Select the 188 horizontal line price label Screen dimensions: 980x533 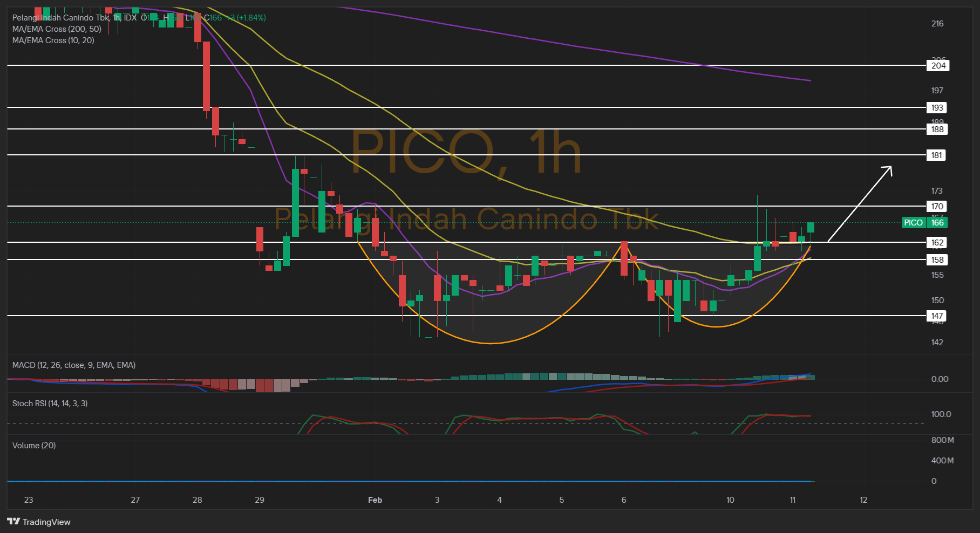pos(937,129)
